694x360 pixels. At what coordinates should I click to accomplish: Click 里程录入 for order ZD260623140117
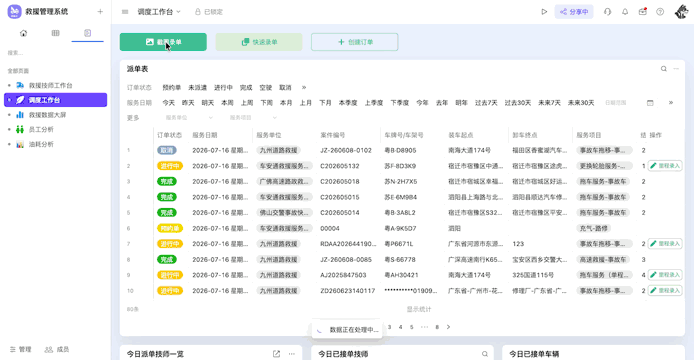pyautogui.click(x=665, y=290)
